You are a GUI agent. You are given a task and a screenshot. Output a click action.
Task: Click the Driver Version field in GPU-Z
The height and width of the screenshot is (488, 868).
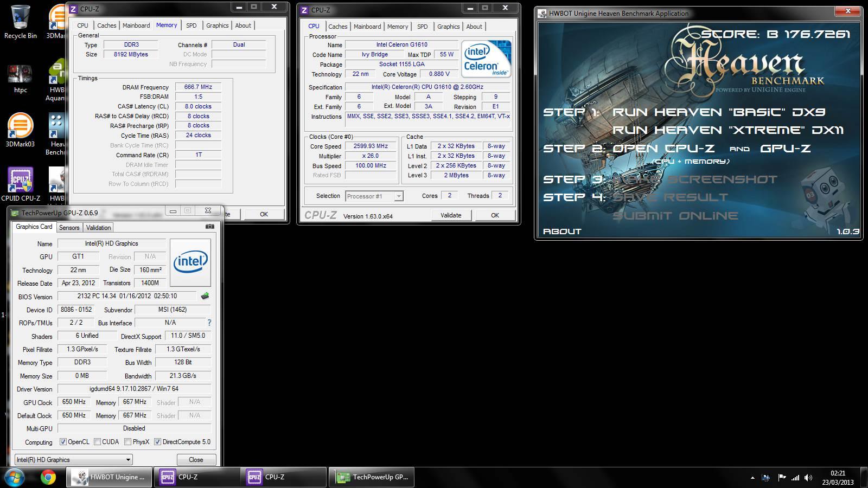point(134,389)
